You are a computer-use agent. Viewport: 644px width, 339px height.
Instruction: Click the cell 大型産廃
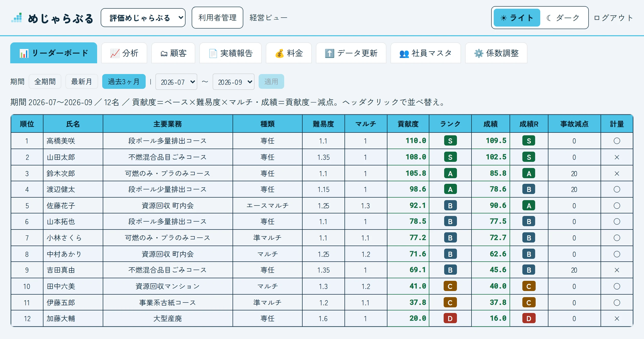(x=168, y=318)
